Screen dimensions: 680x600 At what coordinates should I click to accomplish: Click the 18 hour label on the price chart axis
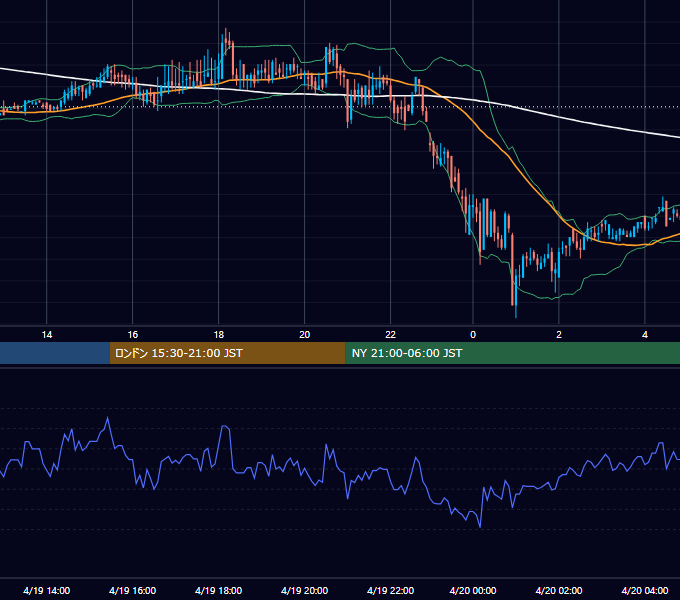pyautogui.click(x=219, y=335)
